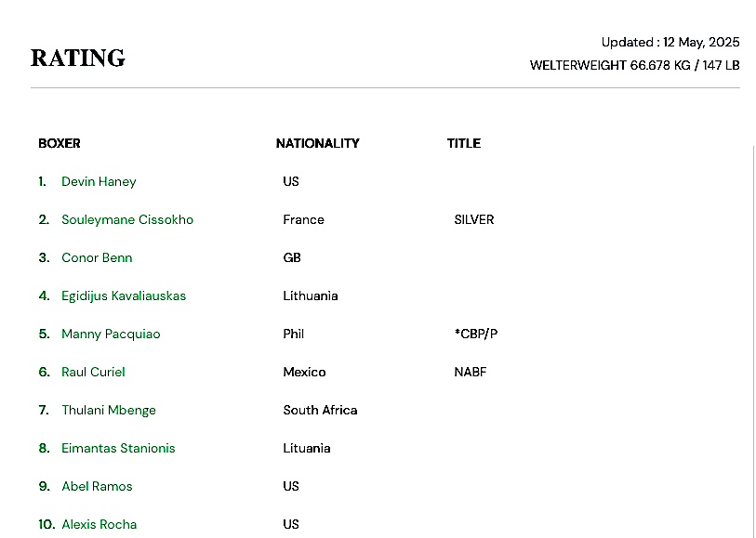Click the Updated 12 May, 2025 text

(x=670, y=42)
